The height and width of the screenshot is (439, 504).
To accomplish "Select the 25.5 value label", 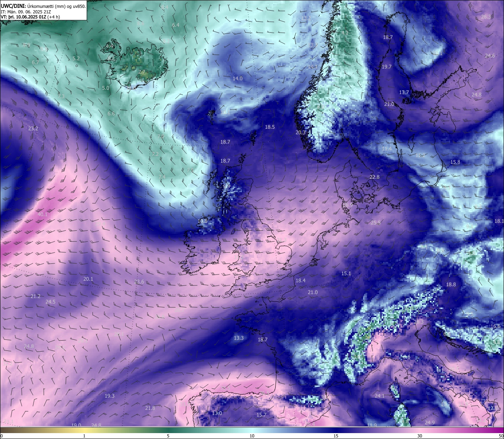I will click(376, 222).
